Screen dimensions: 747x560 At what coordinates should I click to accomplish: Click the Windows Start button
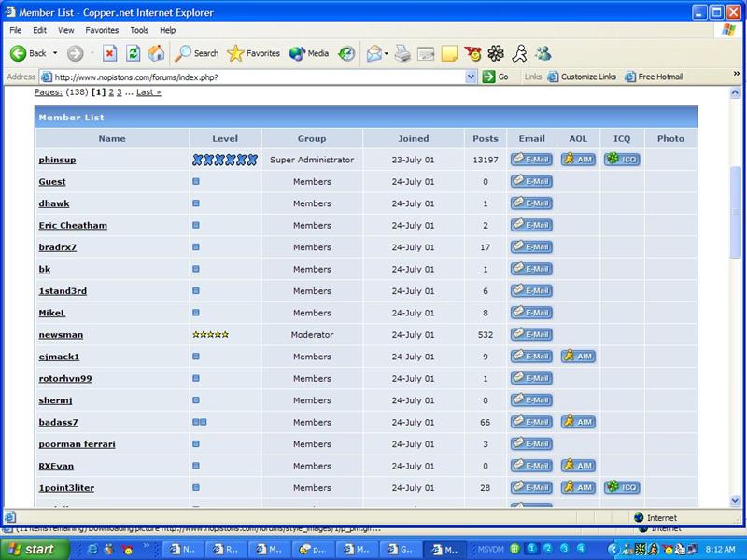(x=32, y=549)
